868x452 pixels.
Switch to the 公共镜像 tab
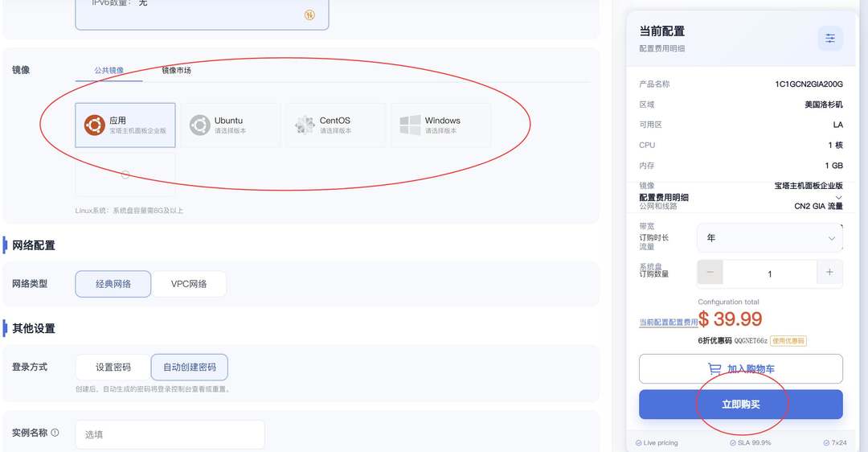(109, 70)
